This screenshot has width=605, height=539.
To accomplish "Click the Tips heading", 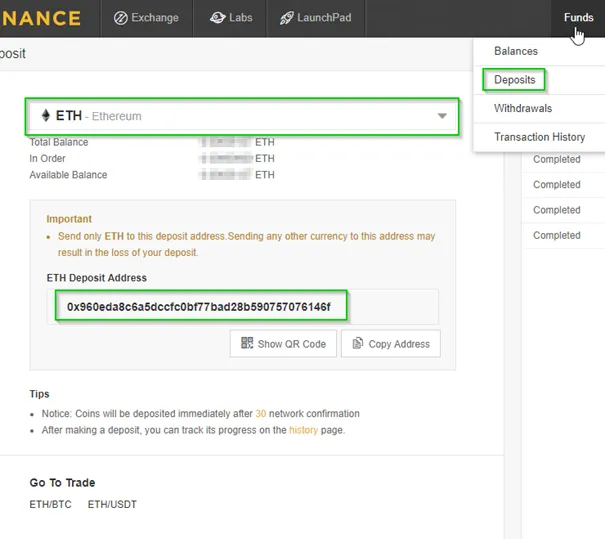I will (39, 394).
